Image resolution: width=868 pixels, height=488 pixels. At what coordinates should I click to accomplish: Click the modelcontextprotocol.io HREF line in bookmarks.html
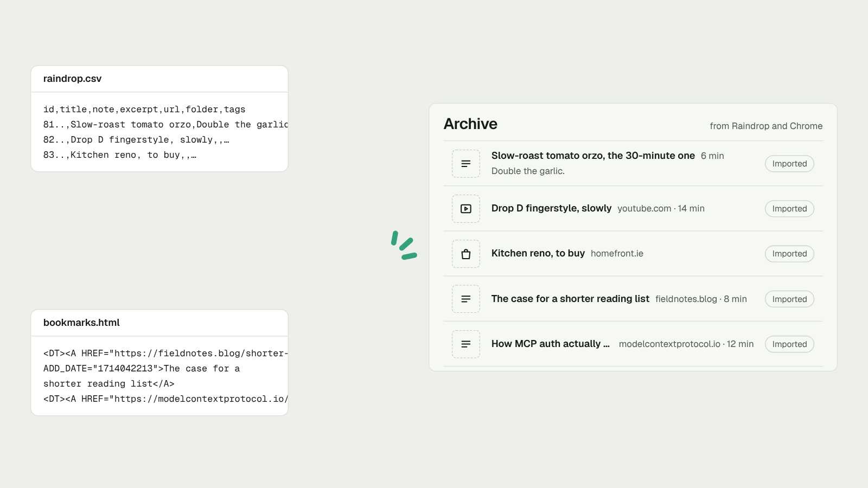(165, 399)
